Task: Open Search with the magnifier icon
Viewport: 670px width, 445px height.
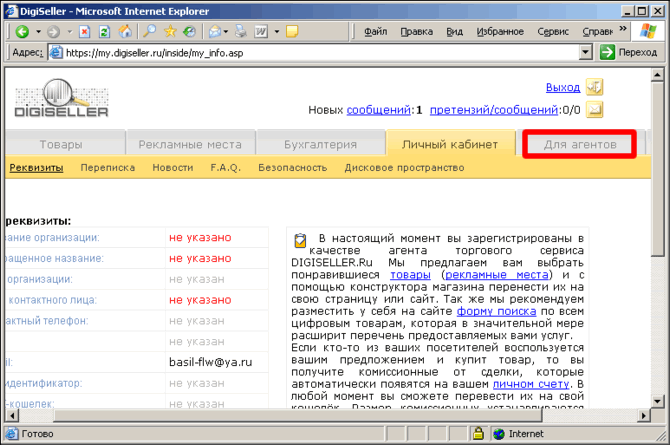Action: point(149,31)
